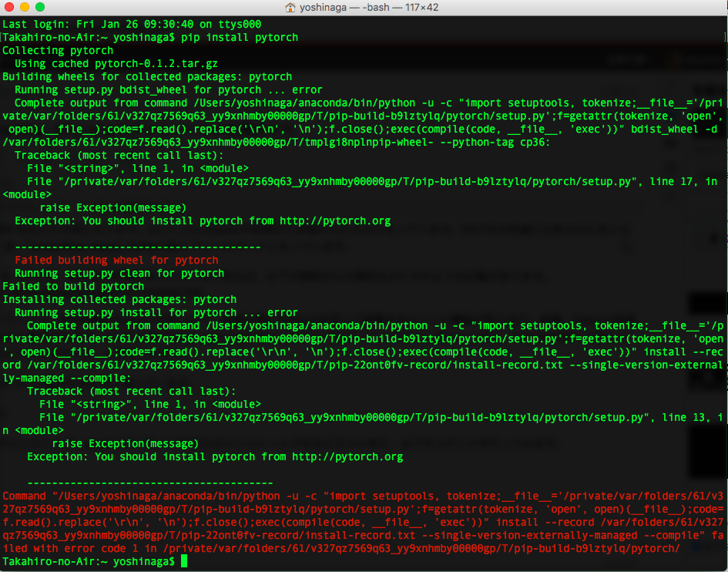Click red 'iled with error code 1 in'

[79, 549]
